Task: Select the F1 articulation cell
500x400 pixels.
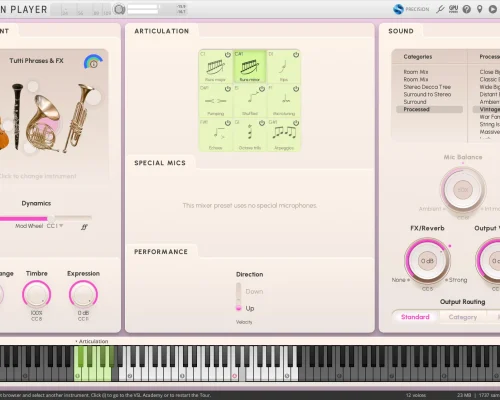Action: point(284,101)
